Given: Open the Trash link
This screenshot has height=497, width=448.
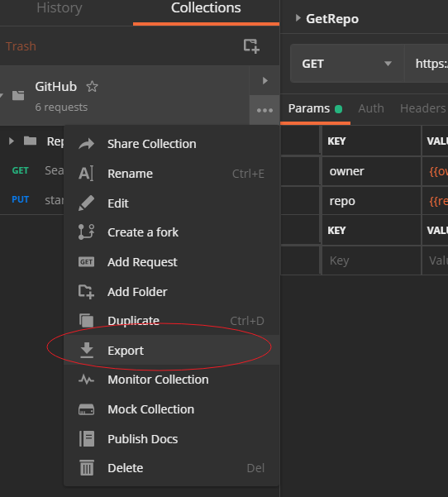Looking at the screenshot, I should 21,46.
